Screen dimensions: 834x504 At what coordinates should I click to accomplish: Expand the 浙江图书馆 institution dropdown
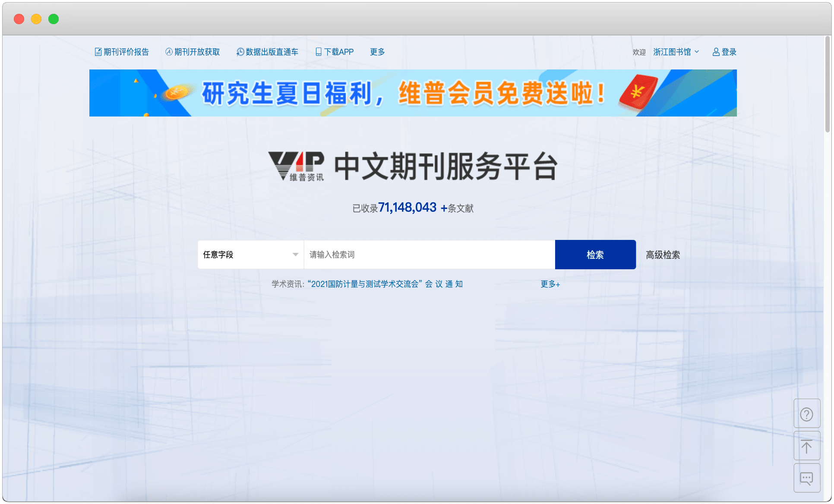676,52
